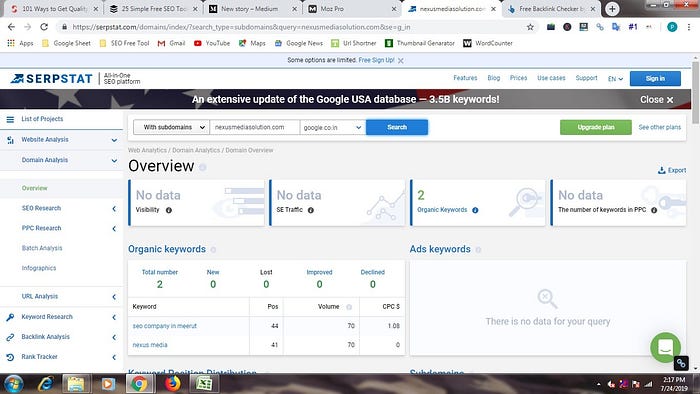This screenshot has width=700, height=394.
Task: Click the Sign in button
Action: 655,79
